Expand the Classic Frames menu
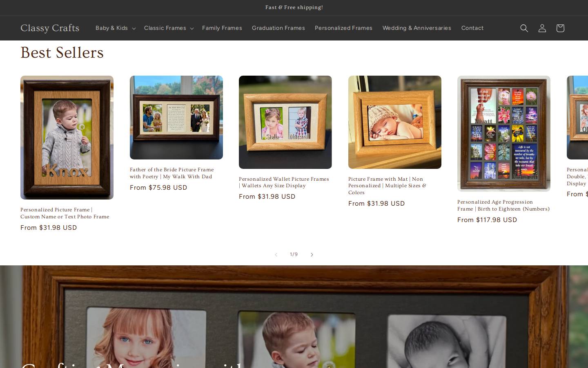This screenshot has height=368, width=588. click(168, 28)
